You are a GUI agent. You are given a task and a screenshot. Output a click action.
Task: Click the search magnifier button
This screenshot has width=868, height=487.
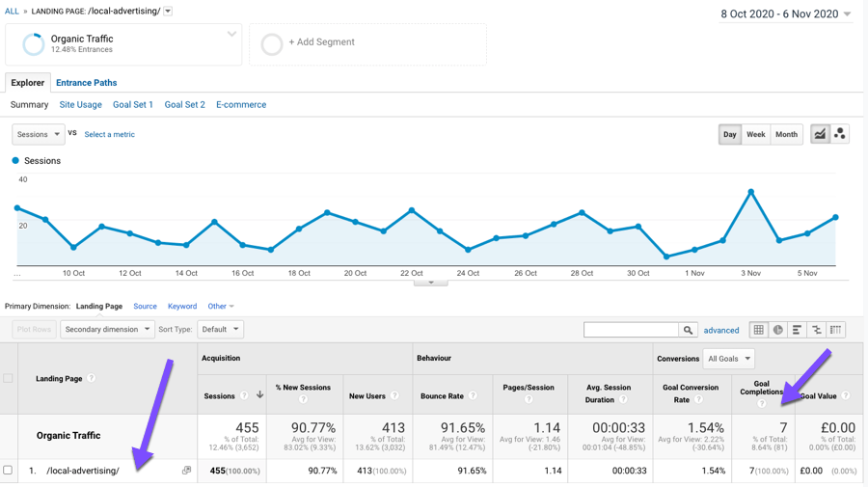click(x=688, y=330)
